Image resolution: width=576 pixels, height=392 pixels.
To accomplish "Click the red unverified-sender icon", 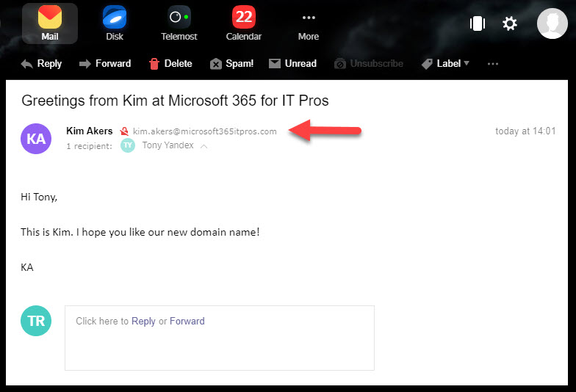I will [124, 131].
